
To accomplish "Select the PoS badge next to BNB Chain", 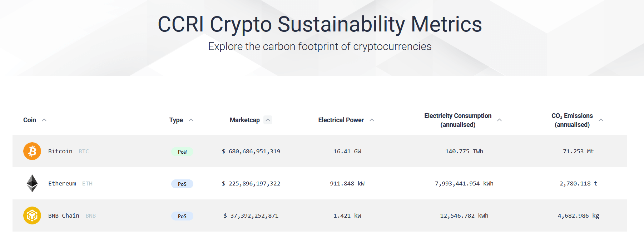I will [x=182, y=216].
